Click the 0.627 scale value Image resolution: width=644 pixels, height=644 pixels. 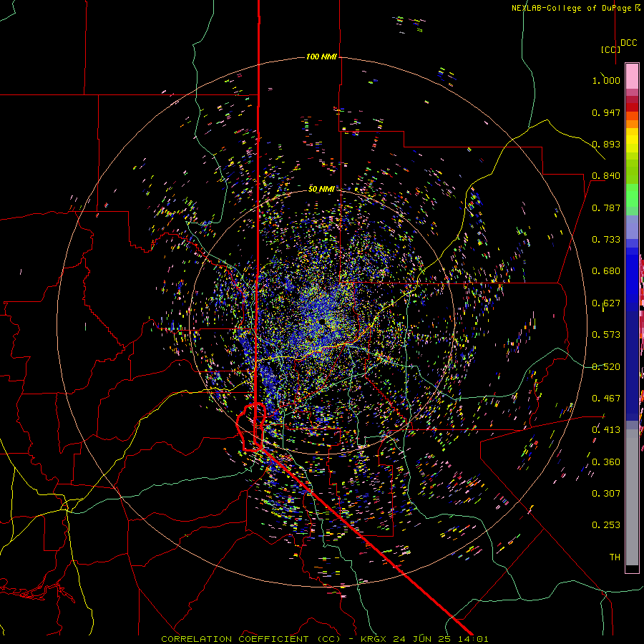tap(606, 303)
